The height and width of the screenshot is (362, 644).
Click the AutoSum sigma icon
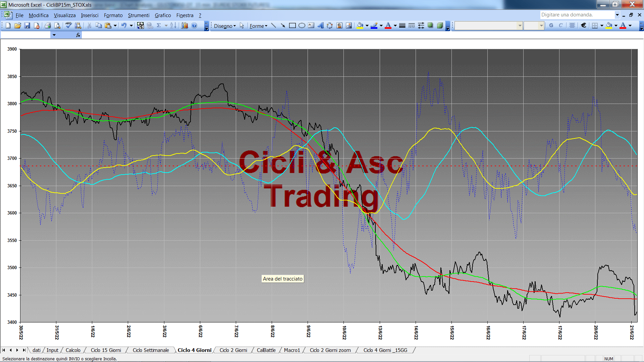159,25
